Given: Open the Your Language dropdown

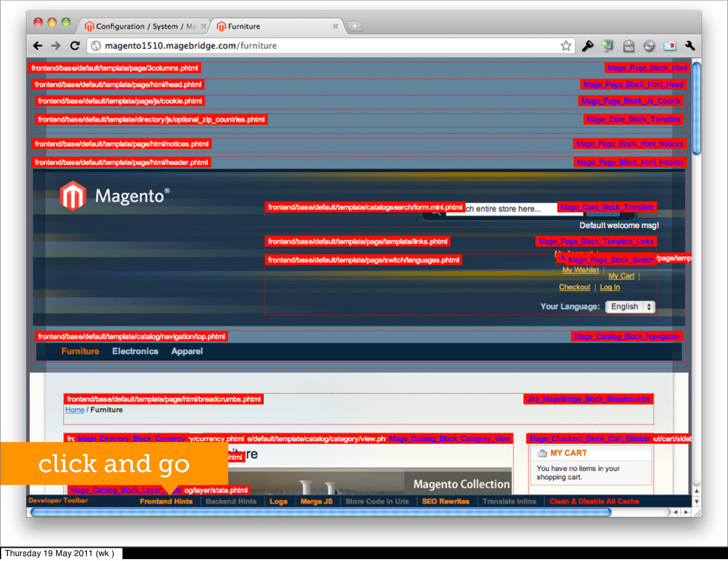Looking at the screenshot, I should pyautogui.click(x=630, y=307).
